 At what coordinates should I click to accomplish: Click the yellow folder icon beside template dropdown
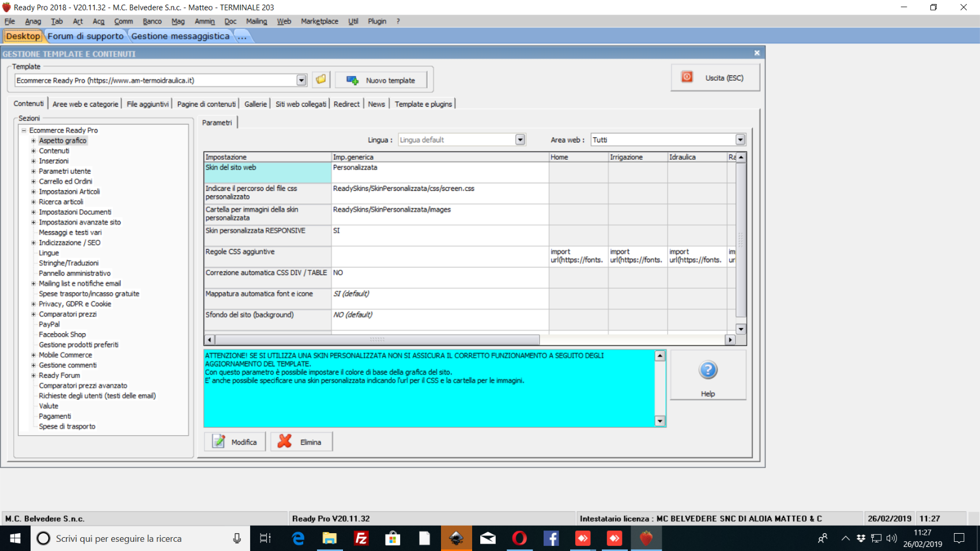[321, 80]
